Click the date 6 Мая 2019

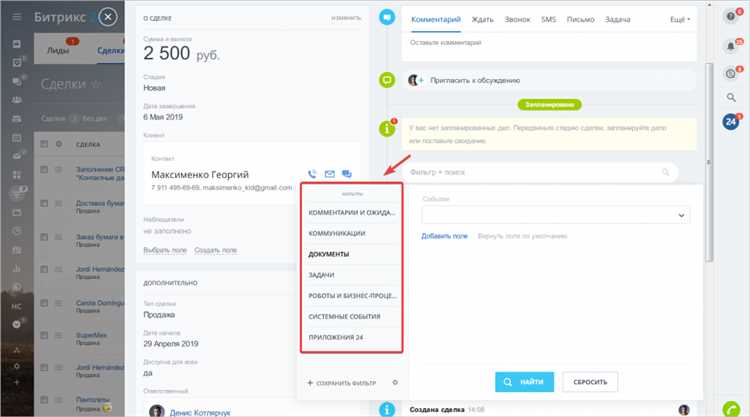(x=163, y=117)
